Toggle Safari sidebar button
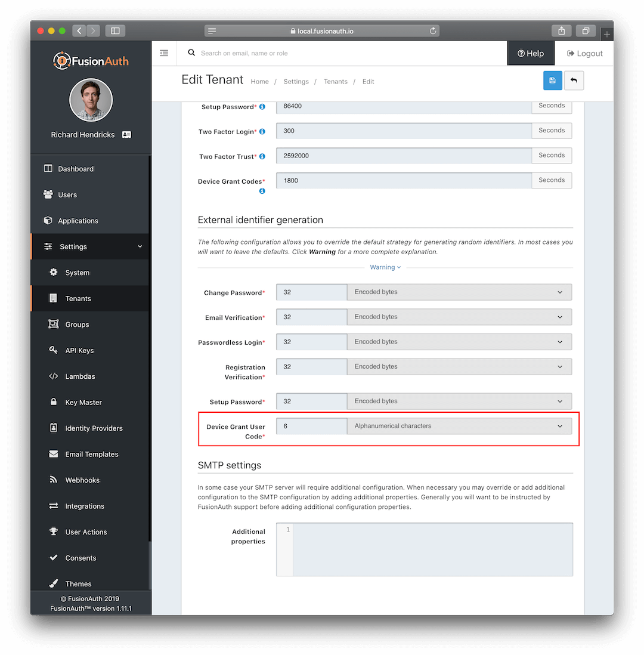Screen dimensions: 644x655 115,30
